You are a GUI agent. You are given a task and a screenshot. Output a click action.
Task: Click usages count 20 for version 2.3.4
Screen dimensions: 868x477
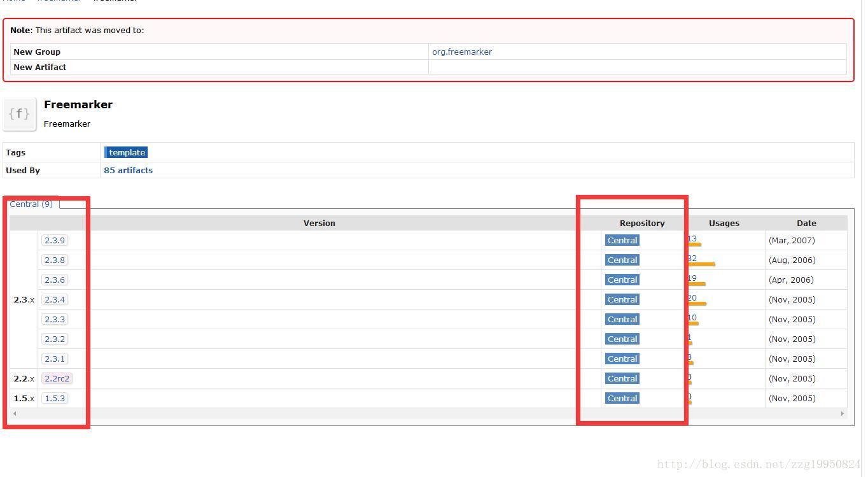point(692,298)
